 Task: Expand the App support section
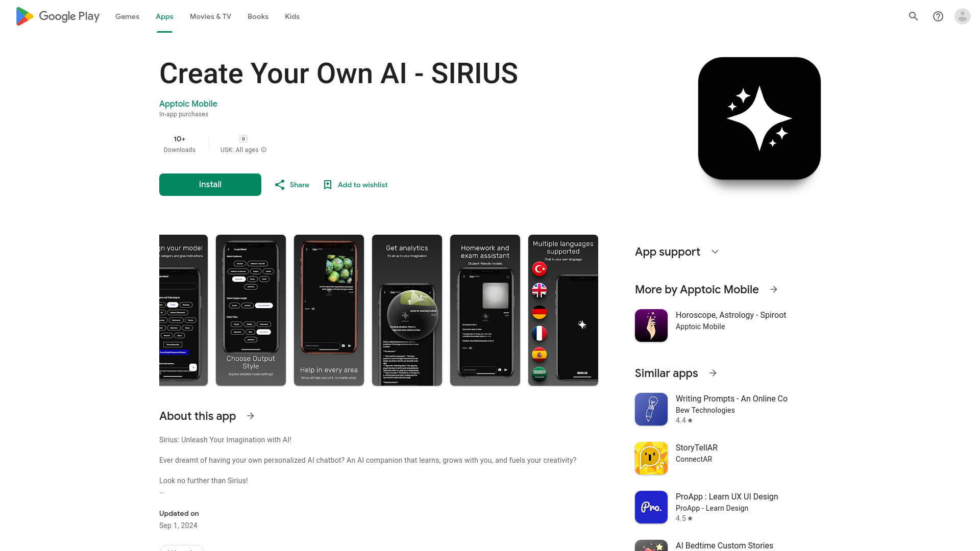point(715,252)
